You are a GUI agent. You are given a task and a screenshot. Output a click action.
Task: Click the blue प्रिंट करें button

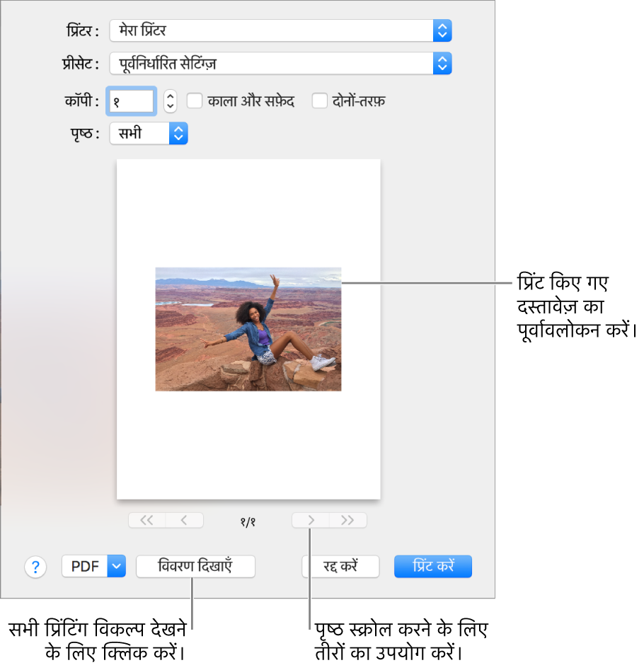tap(433, 566)
